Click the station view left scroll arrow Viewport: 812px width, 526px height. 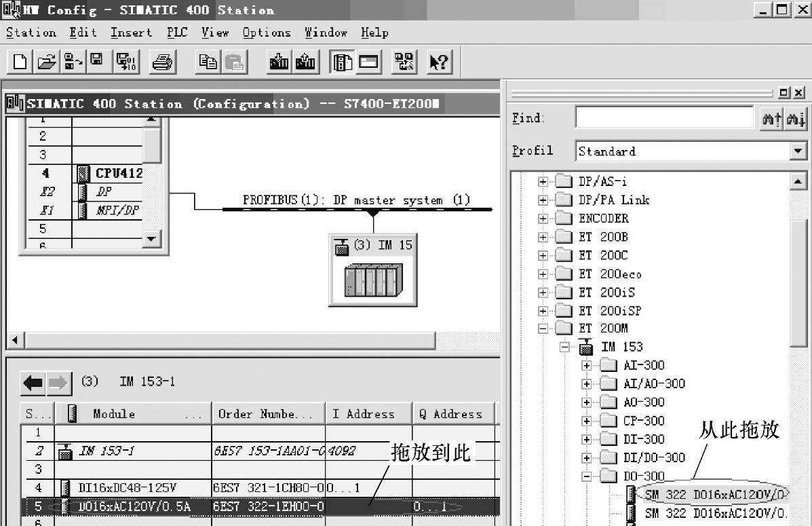14,341
